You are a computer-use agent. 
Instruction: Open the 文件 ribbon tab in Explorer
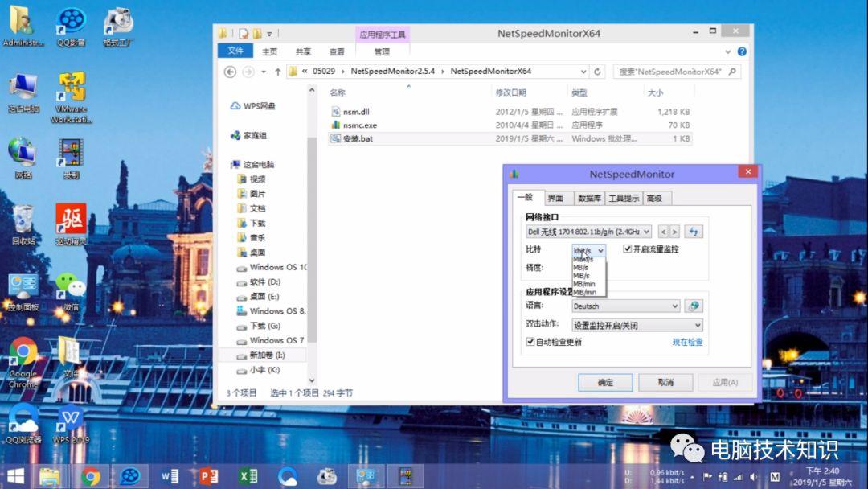tap(235, 51)
